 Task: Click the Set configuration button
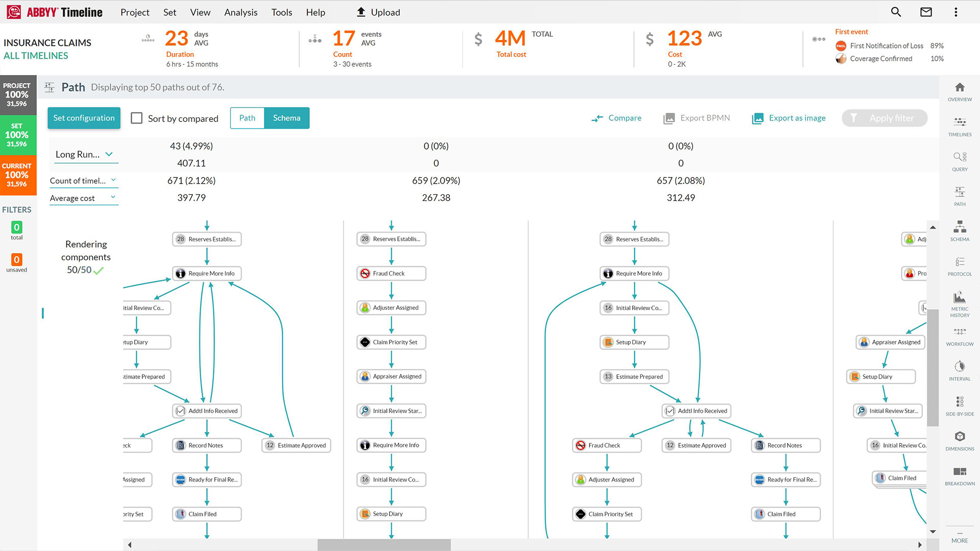pos(84,118)
